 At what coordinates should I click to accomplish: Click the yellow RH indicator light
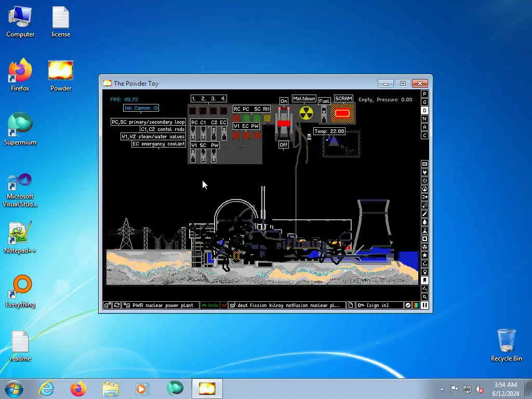[x=268, y=118]
